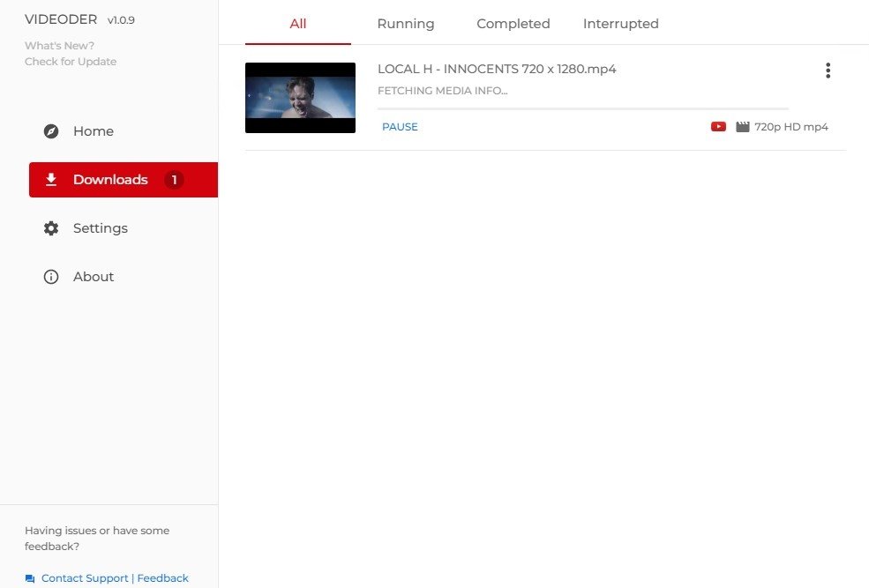Switch to the Running tab
Image resolution: width=869 pixels, height=588 pixels.
[406, 24]
